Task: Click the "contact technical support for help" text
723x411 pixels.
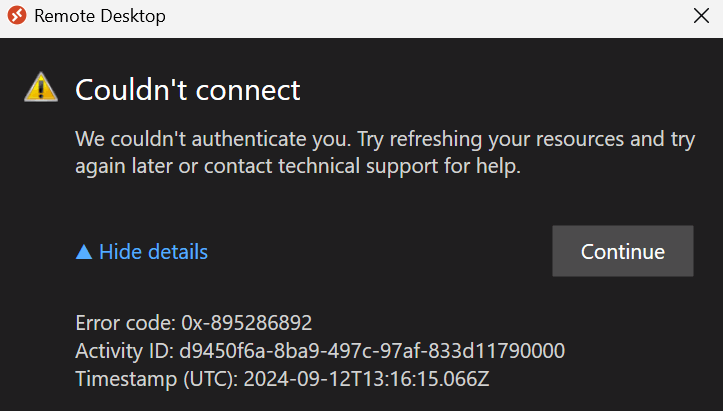Action: click(362, 166)
